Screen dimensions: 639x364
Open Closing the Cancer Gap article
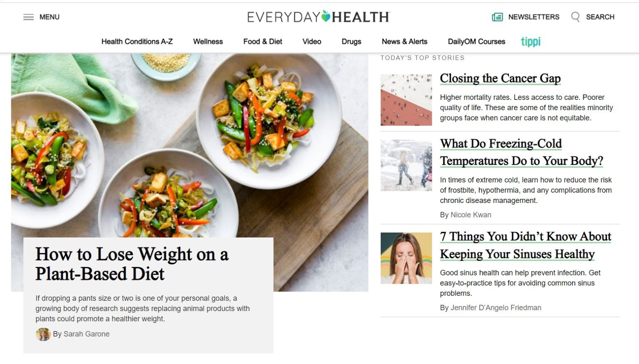pyautogui.click(x=500, y=78)
